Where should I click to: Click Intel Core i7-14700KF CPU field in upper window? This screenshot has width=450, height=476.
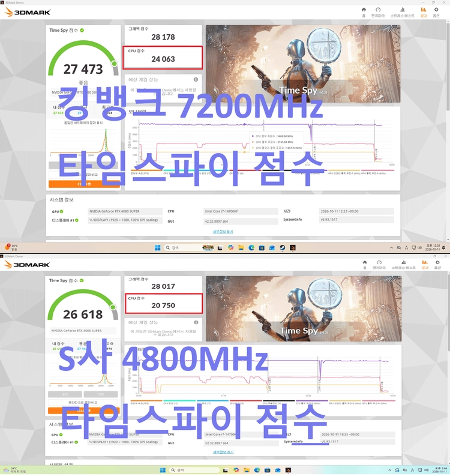241,211
